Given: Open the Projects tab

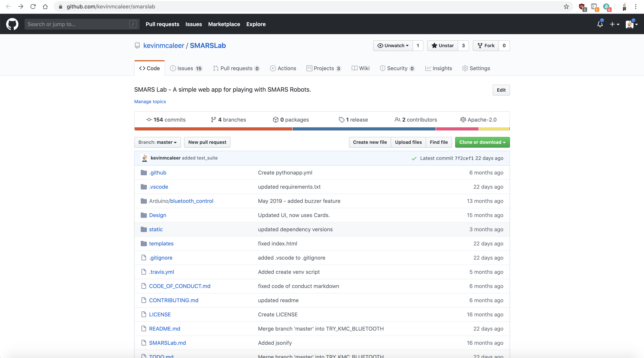Looking at the screenshot, I should coord(324,68).
